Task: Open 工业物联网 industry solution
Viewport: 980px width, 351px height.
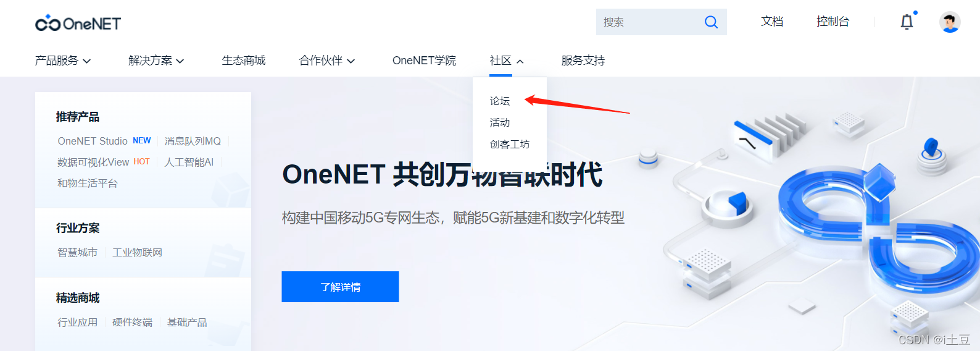Action: pyautogui.click(x=138, y=252)
